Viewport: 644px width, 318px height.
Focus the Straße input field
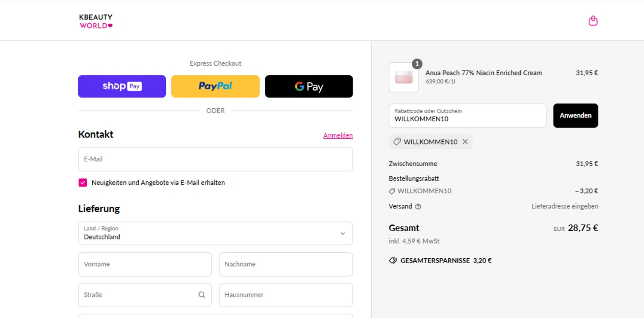point(145,295)
